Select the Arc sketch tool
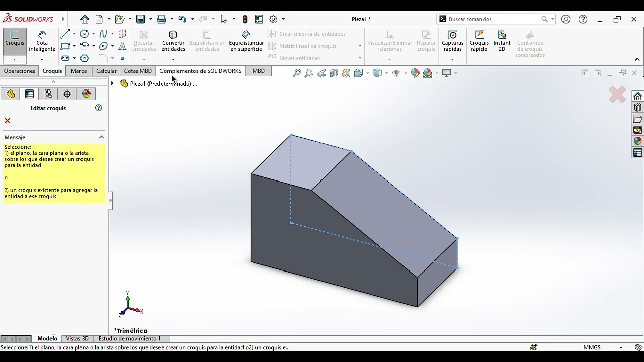This screenshot has width=644, height=362. pos(85,46)
